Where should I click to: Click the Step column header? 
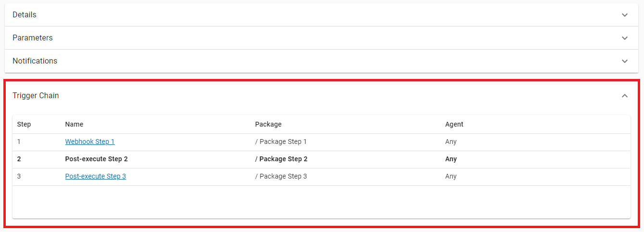[x=24, y=125]
